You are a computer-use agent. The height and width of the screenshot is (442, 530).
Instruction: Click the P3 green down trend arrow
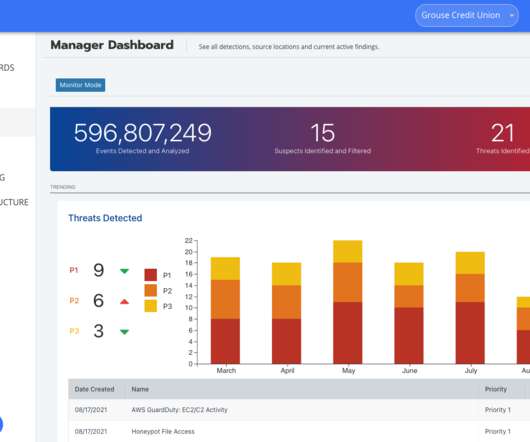[x=124, y=332]
